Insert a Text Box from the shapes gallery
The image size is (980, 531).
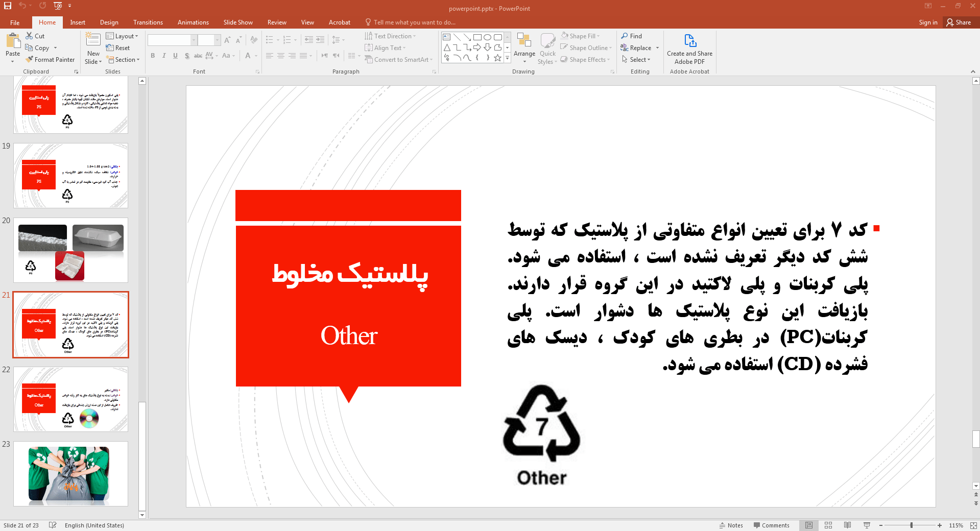(x=445, y=37)
